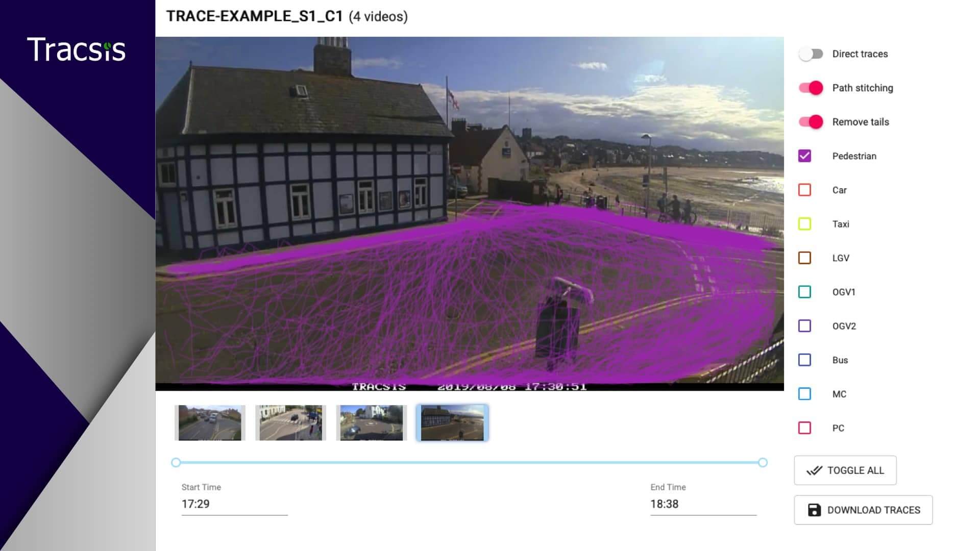Click the save icon on Download Traces
Screen dimensions: 980x551
click(x=814, y=510)
